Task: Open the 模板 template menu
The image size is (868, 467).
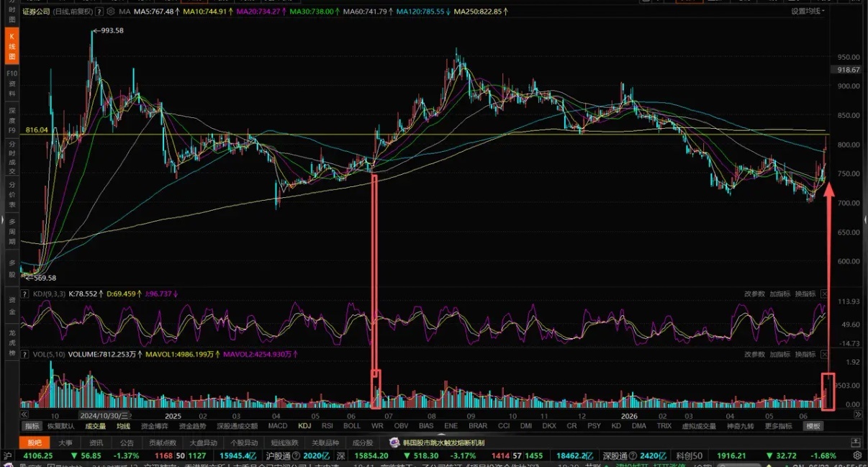Action: [x=813, y=426]
